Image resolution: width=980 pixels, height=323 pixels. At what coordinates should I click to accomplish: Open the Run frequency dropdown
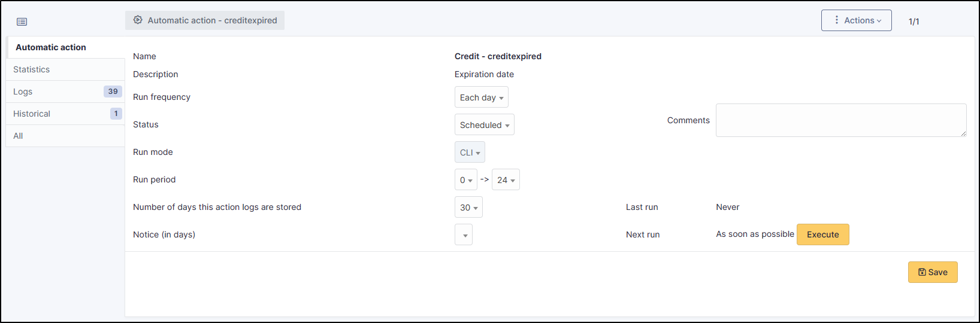pyautogui.click(x=481, y=97)
